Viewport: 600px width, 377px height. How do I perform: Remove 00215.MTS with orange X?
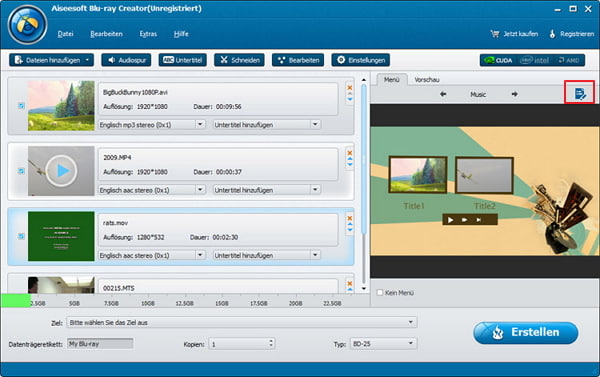point(349,283)
